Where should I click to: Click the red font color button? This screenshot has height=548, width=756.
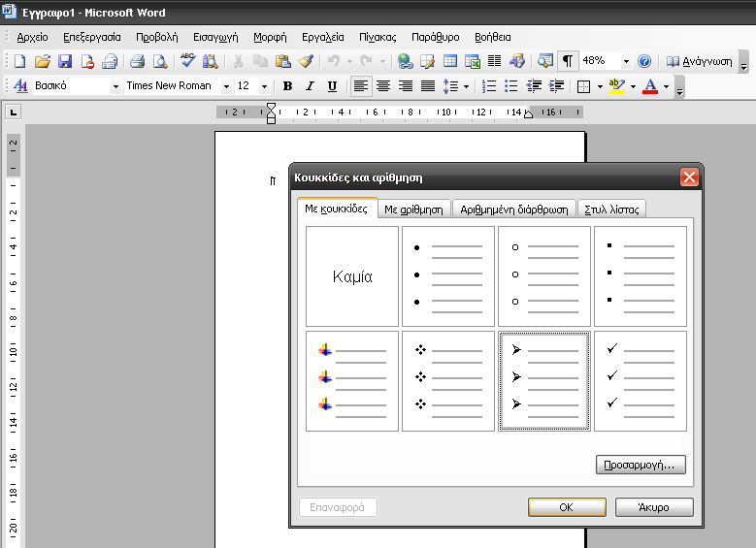coord(649,86)
